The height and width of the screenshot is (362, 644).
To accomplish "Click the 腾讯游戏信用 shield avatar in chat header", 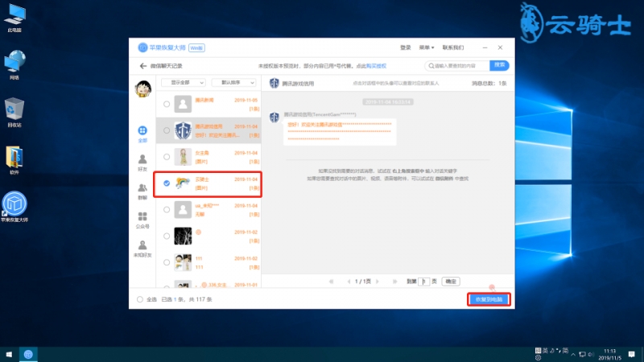I will (274, 83).
